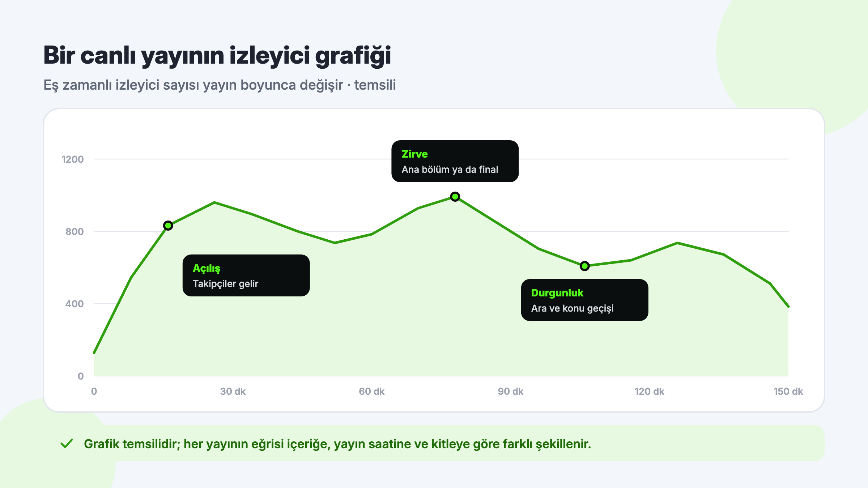Click the '150 dk' x-axis label
Screen dimensions: 868x488
[x=788, y=391]
